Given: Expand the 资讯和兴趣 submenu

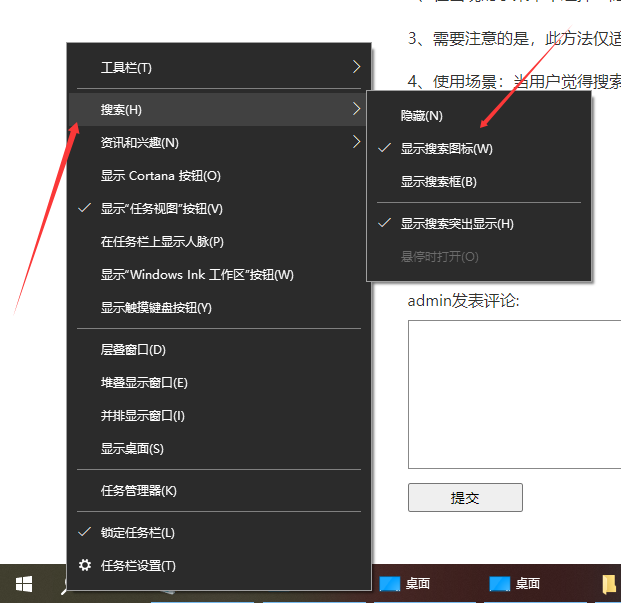Looking at the screenshot, I should tap(355, 143).
